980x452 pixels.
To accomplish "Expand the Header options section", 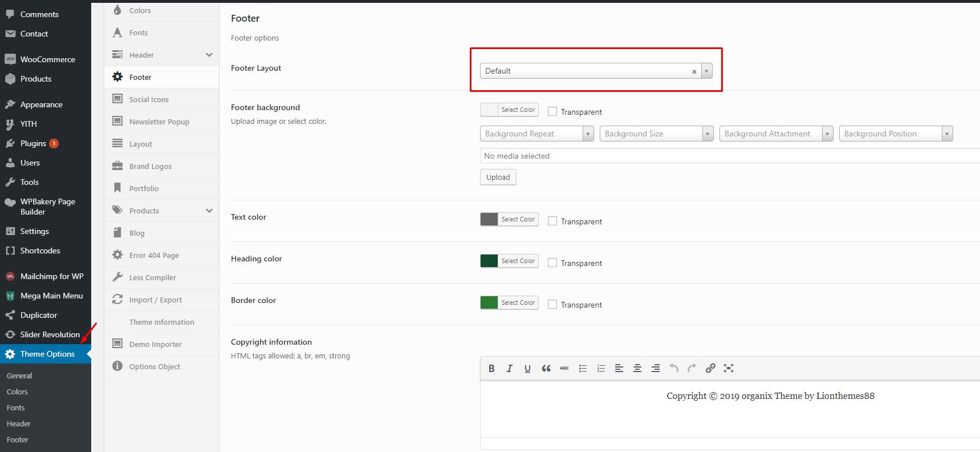I will coord(209,55).
